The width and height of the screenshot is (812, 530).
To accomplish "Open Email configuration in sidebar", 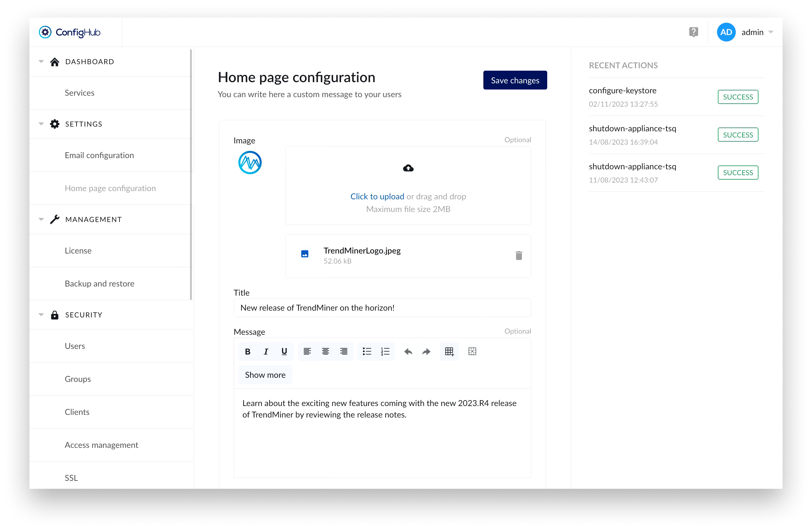I will [x=99, y=155].
